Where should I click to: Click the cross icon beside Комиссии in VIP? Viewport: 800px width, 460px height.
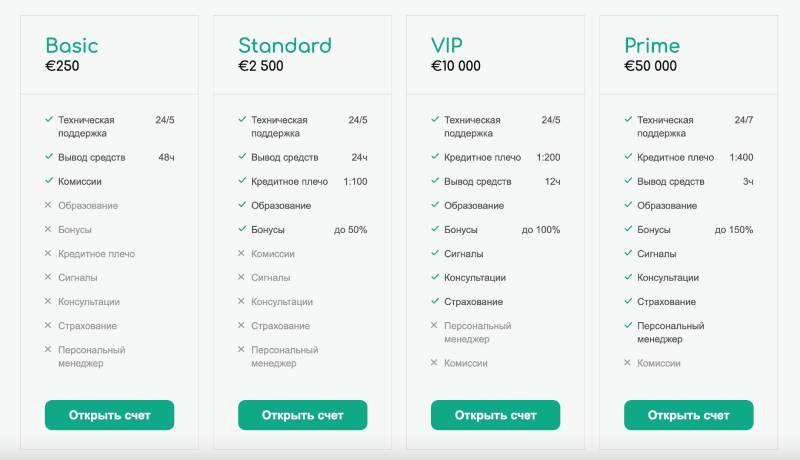[434, 363]
